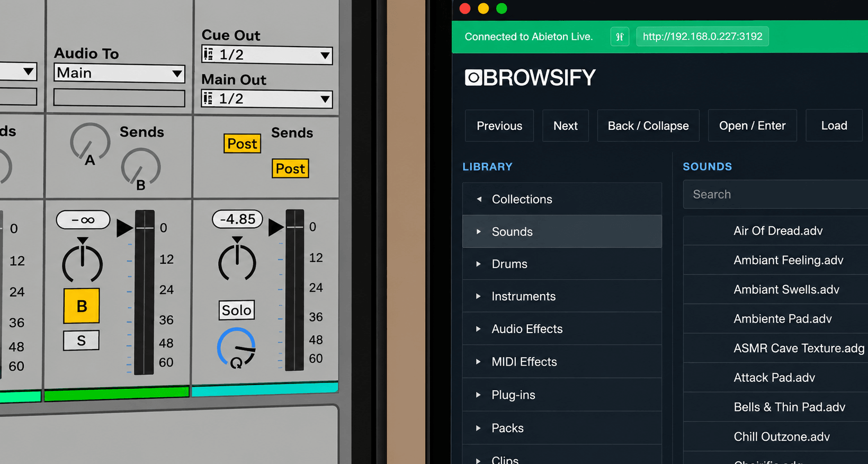Toggle the upper Post send button
Image resolution: width=868 pixels, height=464 pixels.
pyautogui.click(x=243, y=144)
